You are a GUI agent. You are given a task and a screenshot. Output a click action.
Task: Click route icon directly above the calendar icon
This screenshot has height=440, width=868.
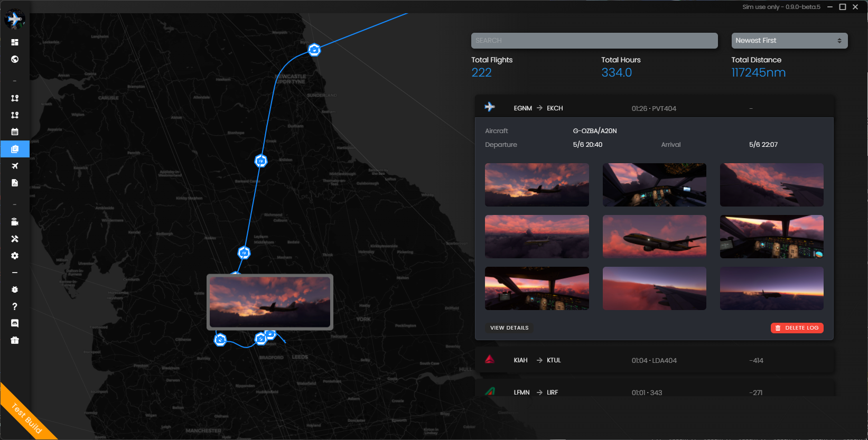[x=15, y=115]
